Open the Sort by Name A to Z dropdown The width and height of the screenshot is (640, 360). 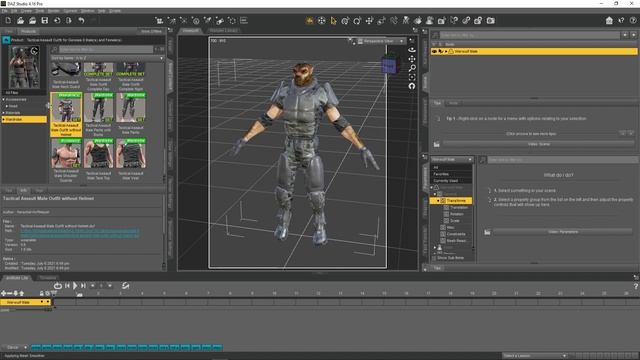pos(107,58)
